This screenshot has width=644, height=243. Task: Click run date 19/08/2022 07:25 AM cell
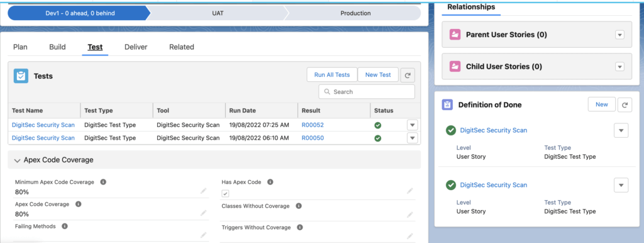(260, 125)
